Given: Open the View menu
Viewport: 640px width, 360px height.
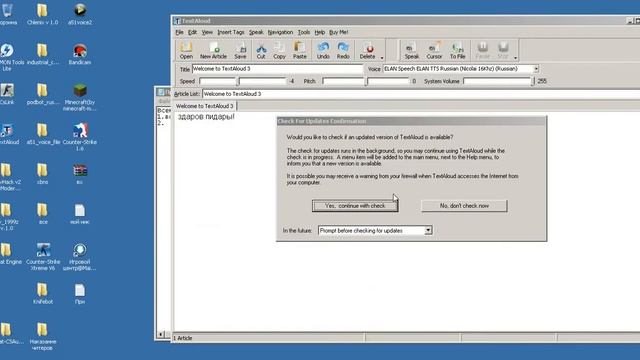Looking at the screenshot, I should tap(207, 32).
